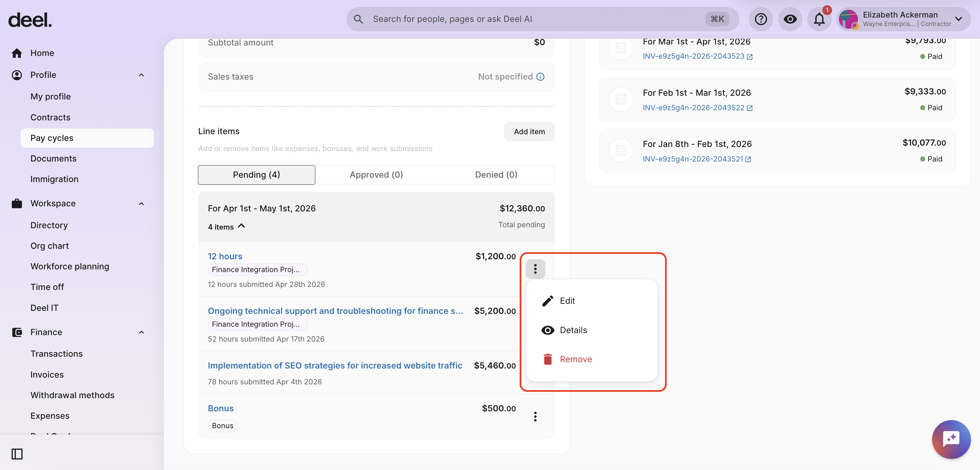The width and height of the screenshot is (980, 470).
Task: Go to Home in sidebar
Action: (x=42, y=53)
